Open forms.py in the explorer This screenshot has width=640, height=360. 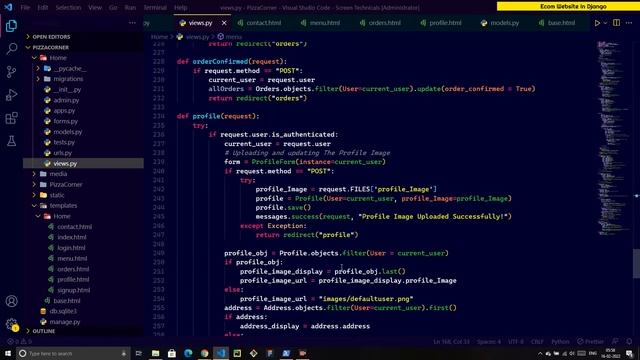coord(65,121)
